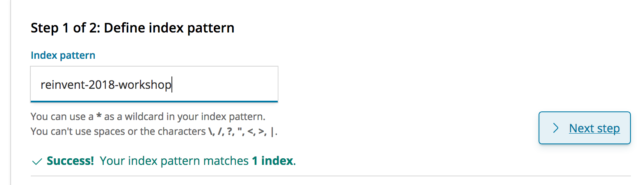Click the bold 1 index text
This screenshot has width=644, height=185.
[x=272, y=161]
